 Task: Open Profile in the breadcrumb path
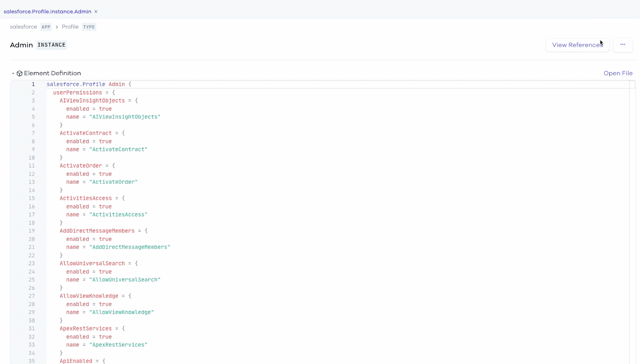click(x=70, y=27)
